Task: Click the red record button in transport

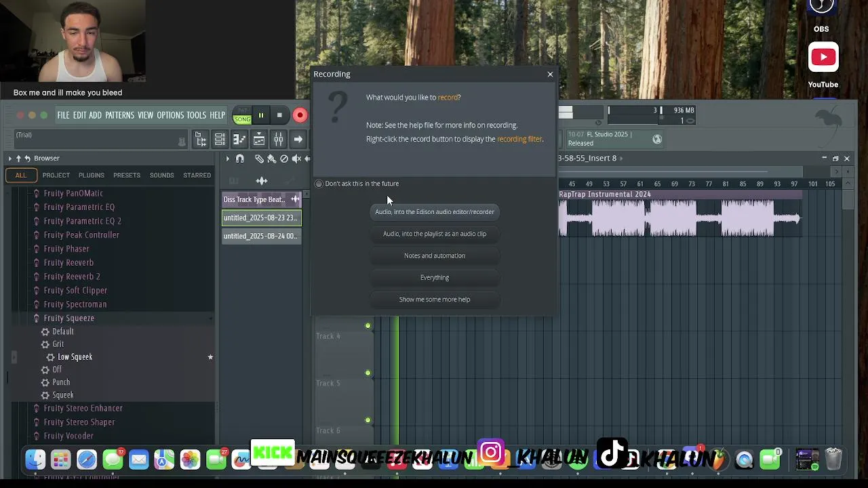Action: tap(300, 115)
